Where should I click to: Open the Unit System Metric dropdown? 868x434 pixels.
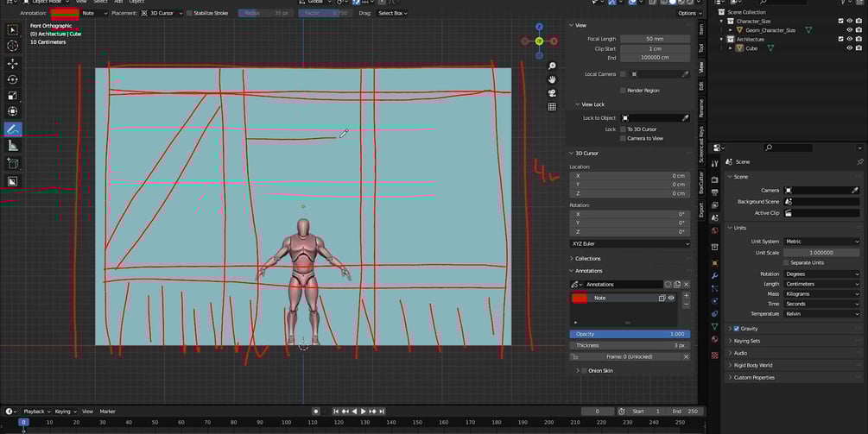(822, 242)
